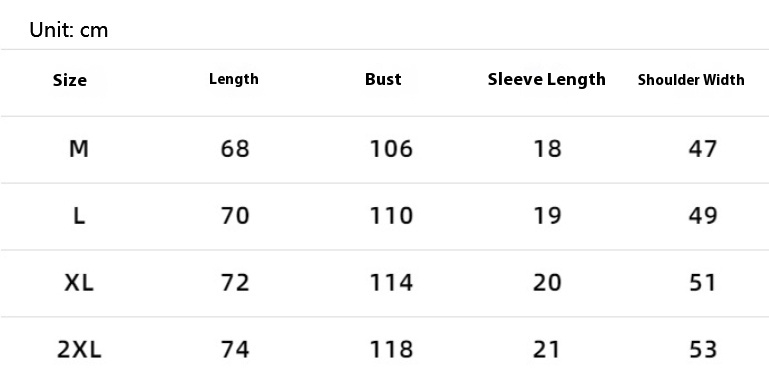
Task: Click the Bust column header
Action: [383, 79]
